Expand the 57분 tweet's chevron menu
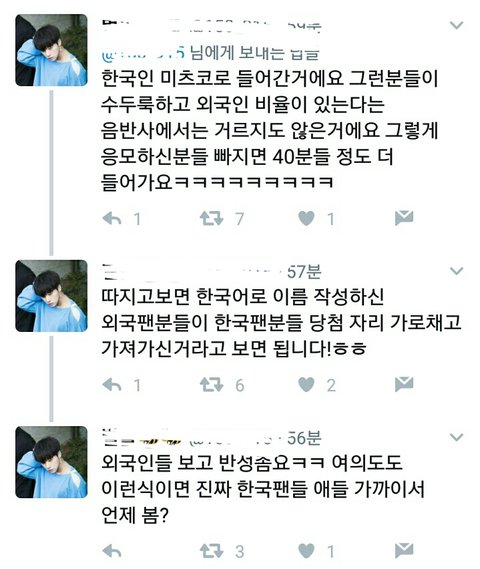Screen dimensions: 480x569 pos(456,271)
